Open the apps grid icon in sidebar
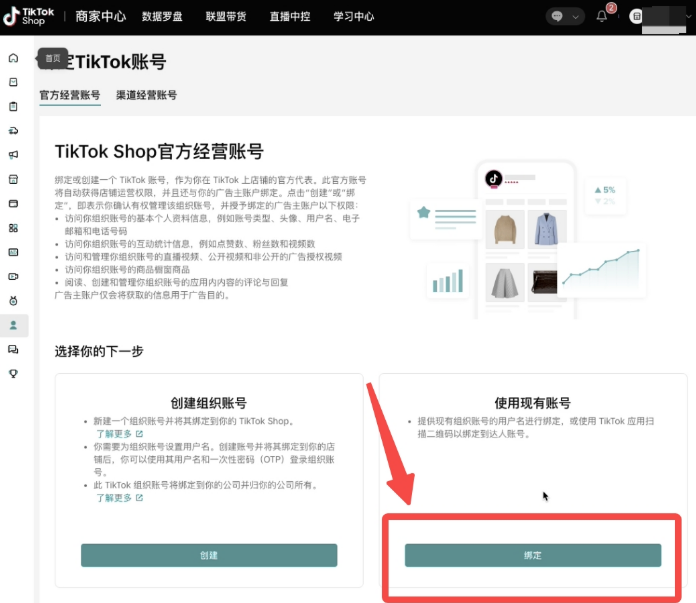Image resolution: width=696 pixels, height=603 pixels. (x=13, y=228)
